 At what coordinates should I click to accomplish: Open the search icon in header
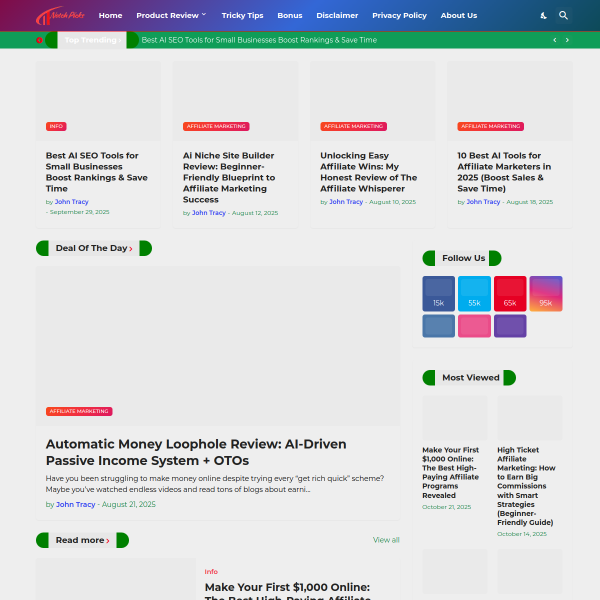[x=563, y=16]
